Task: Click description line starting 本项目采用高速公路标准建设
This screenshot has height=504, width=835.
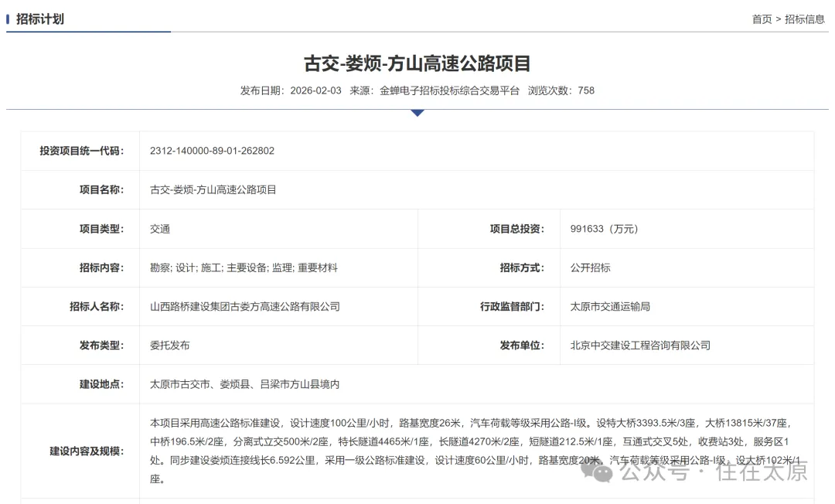Action: pos(471,423)
